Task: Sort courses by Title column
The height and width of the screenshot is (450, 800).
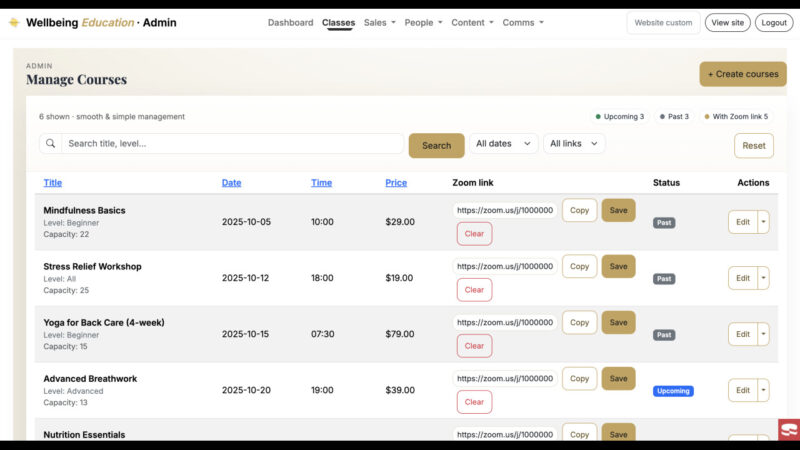Action: (x=53, y=183)
